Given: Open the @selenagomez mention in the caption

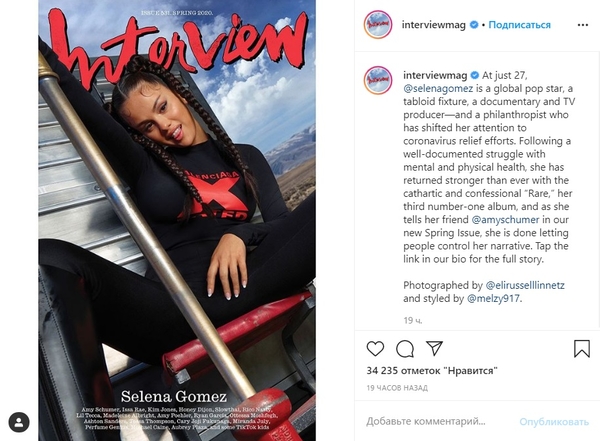Looking at the screenshot, I should pos(438,88).
